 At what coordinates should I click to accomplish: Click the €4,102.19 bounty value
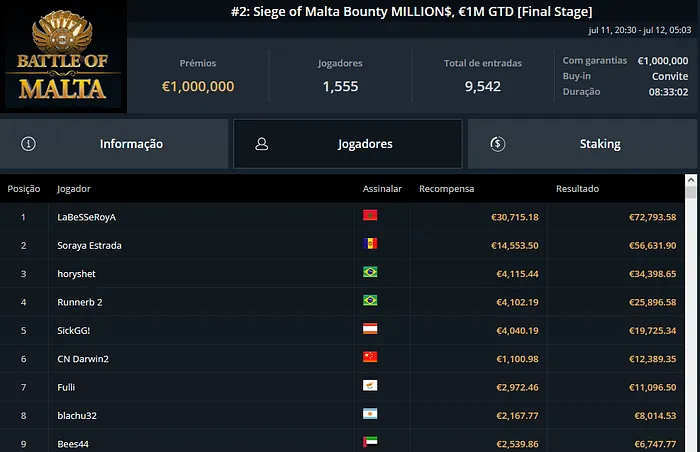click(x=517, y=302)
